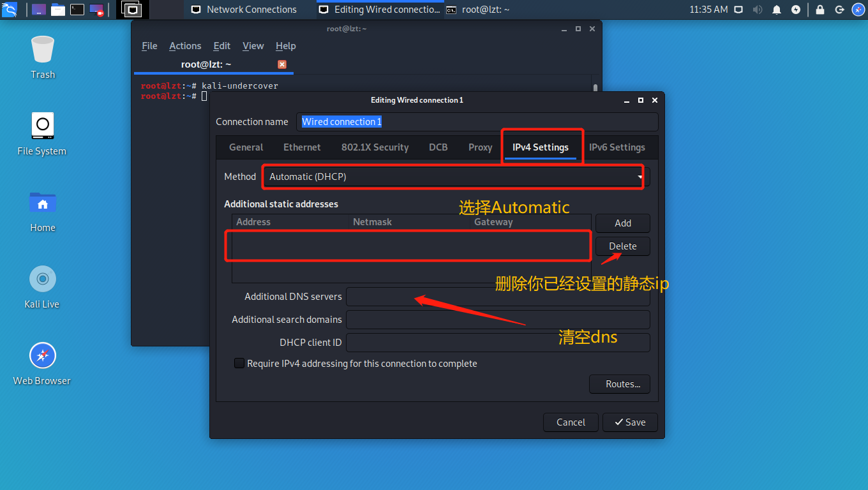Open the screen recorder panel launcher
Viewport: 868px width, 490px height.
pos(96,10)
